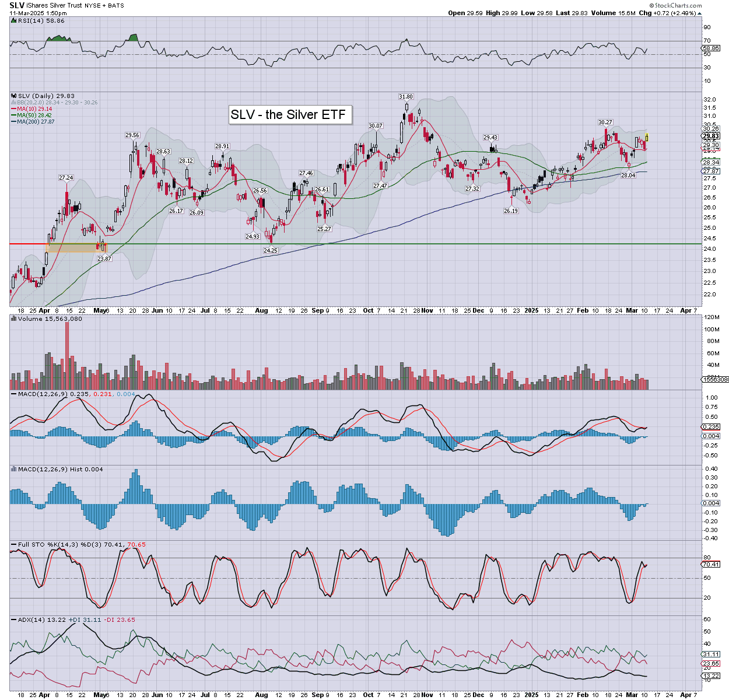Click the 31.80 peak price label

click(406, 97)
